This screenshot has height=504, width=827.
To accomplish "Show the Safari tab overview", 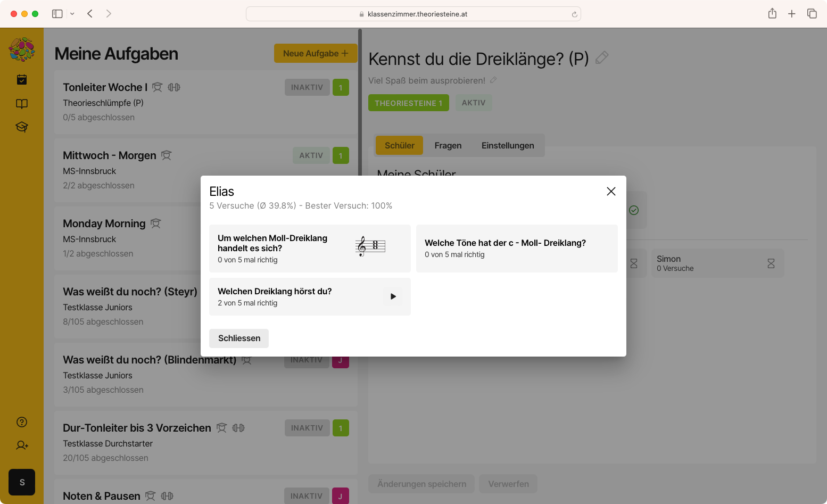I will [812, 14].
